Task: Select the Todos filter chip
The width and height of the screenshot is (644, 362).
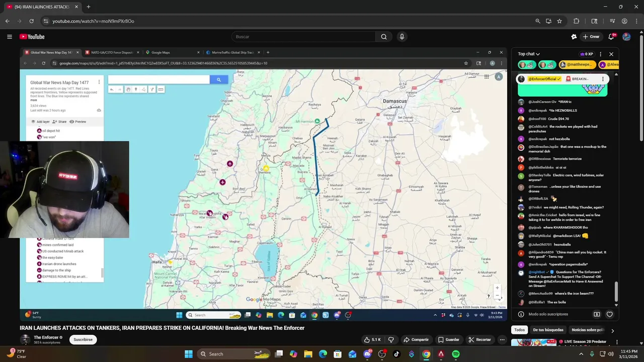Action: [519, 330]
